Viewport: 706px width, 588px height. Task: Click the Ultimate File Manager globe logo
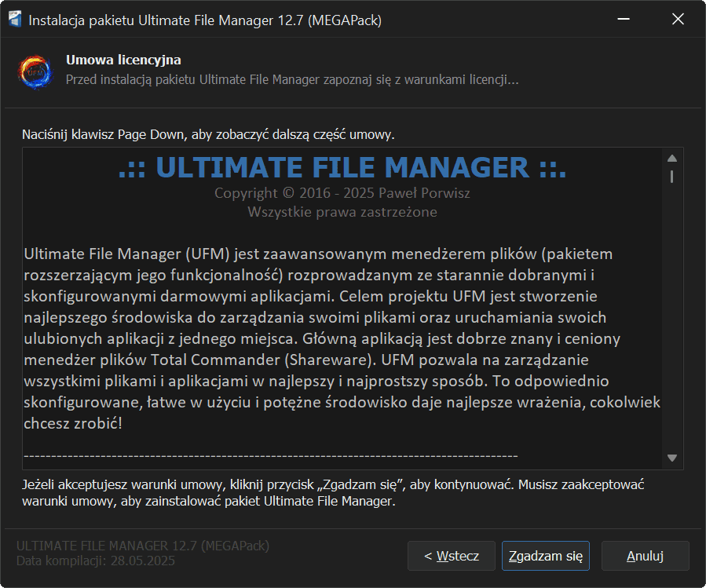35,71
